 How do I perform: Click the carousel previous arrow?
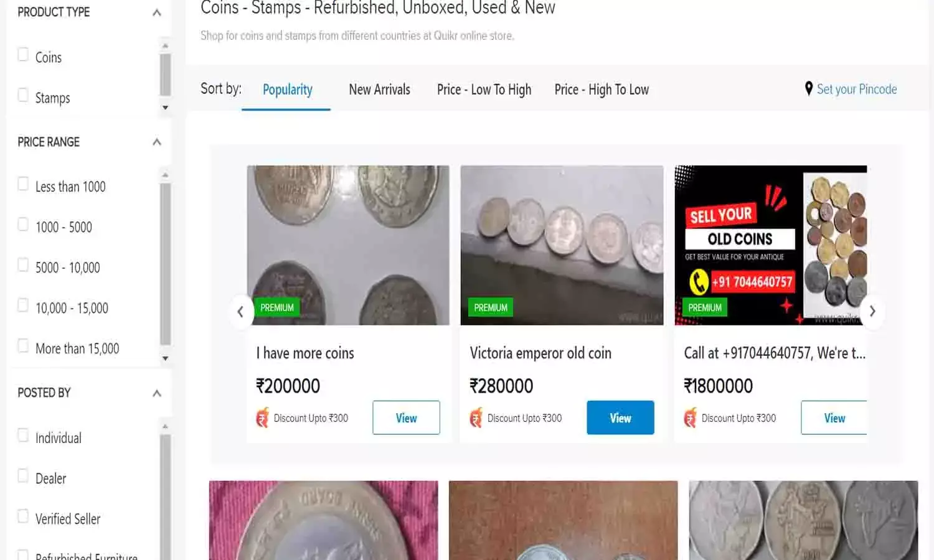coord(240,311)
